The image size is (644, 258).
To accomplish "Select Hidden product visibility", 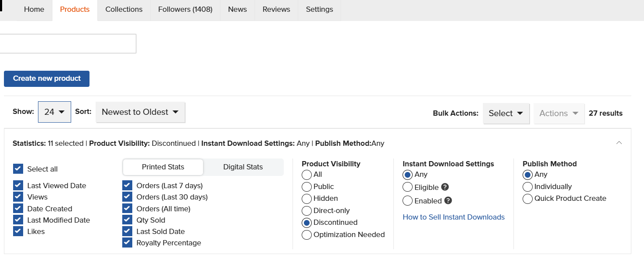I will point(307,199).
